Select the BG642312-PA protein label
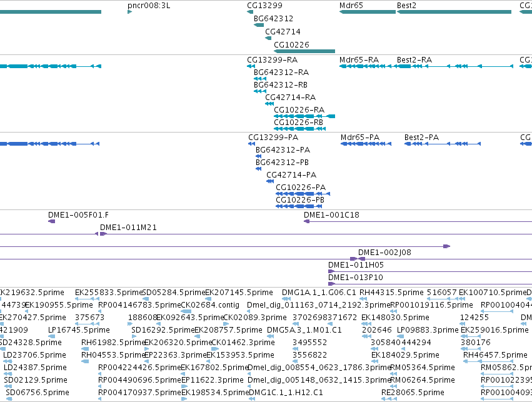 (283, 150)
